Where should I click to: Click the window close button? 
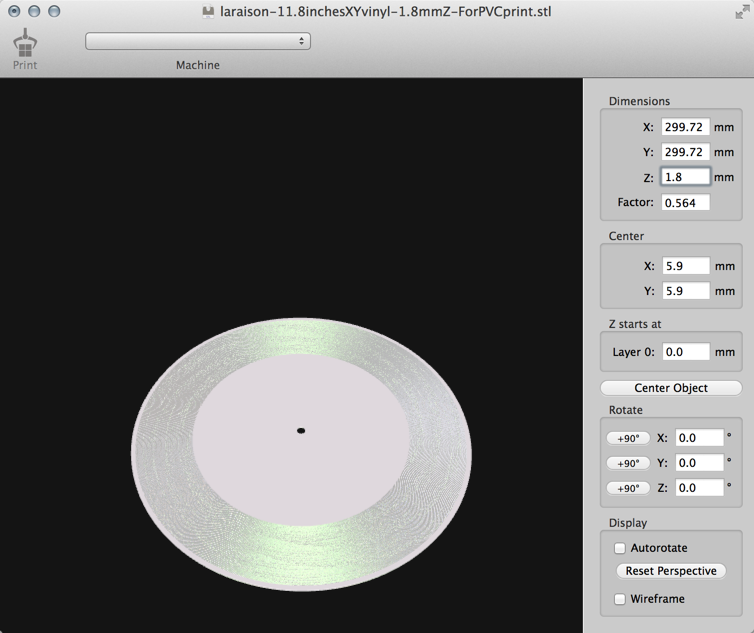click(14, 11)
